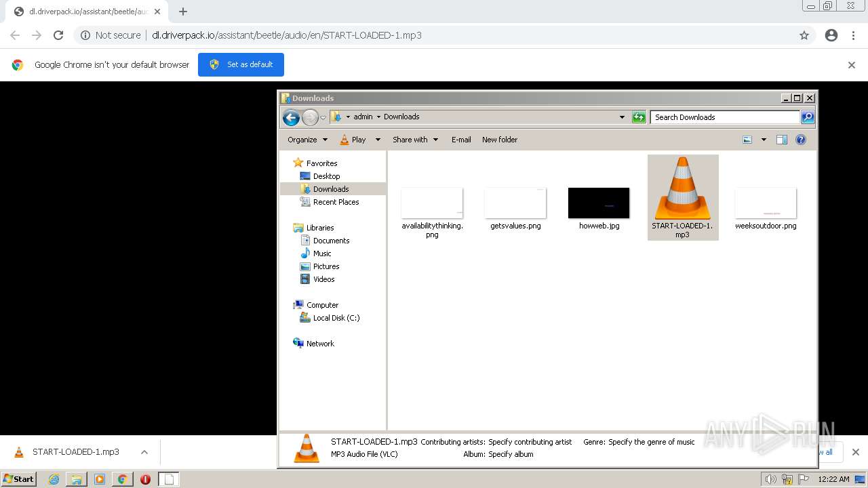Screen dimensions: 868x488
Task: Open a new Chrome tab
Action: [183, 12]
